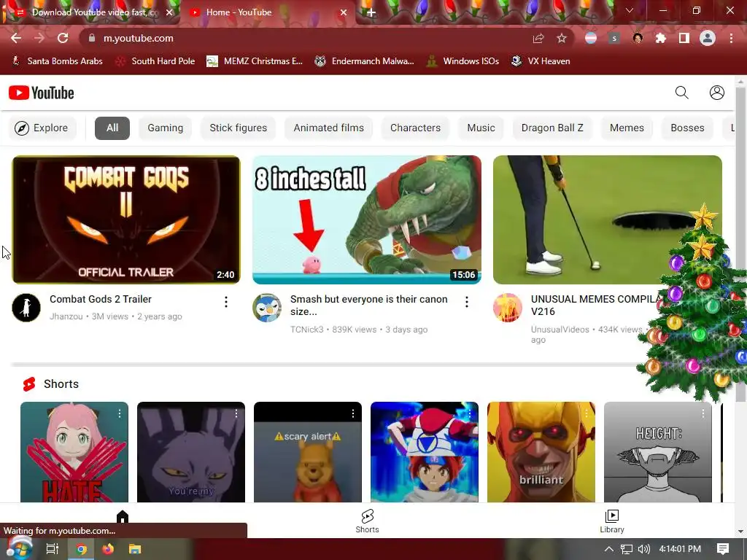
Task: Open the YouTube account sign-in icon
Action: point(716,93)
